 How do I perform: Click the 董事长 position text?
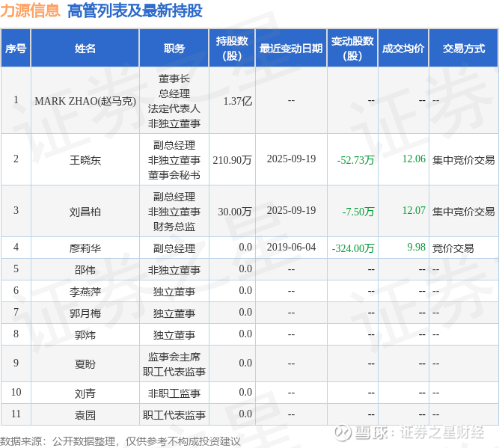[174, 79]
